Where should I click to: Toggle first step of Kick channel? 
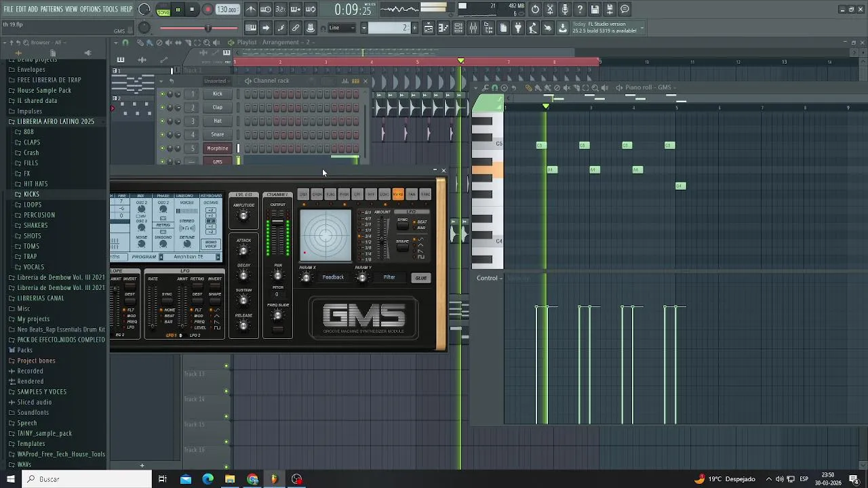click(248, 94)
